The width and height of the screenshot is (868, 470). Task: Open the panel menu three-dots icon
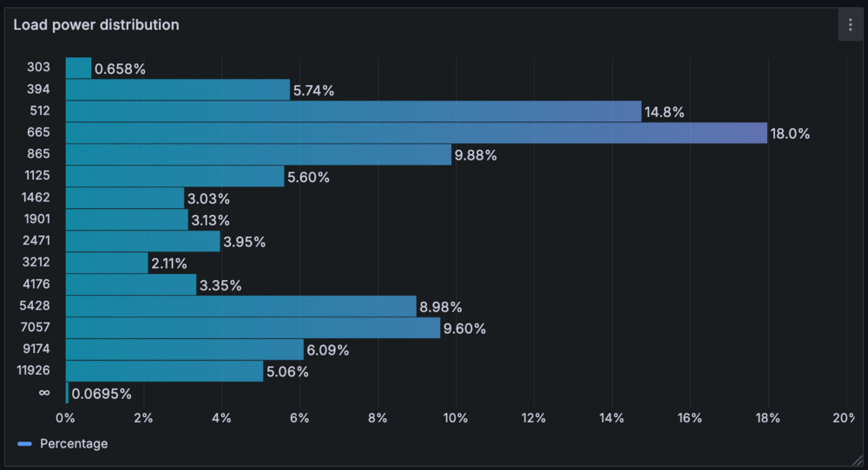850,25
